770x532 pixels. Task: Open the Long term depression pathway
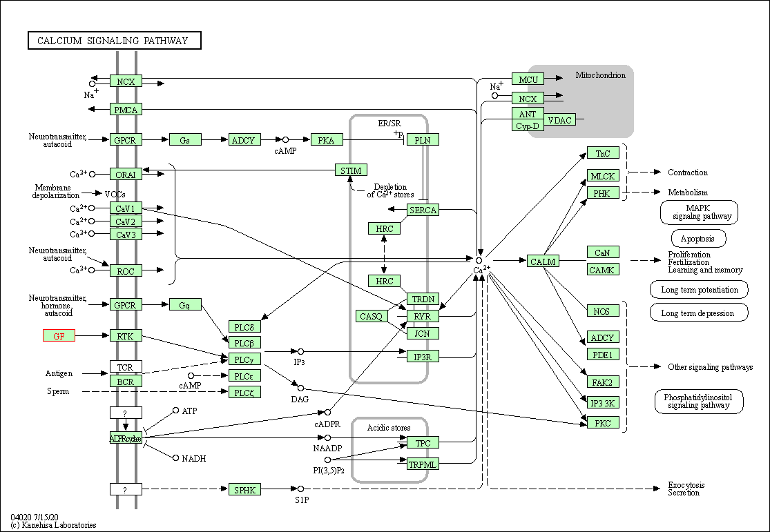coord(699,313)
